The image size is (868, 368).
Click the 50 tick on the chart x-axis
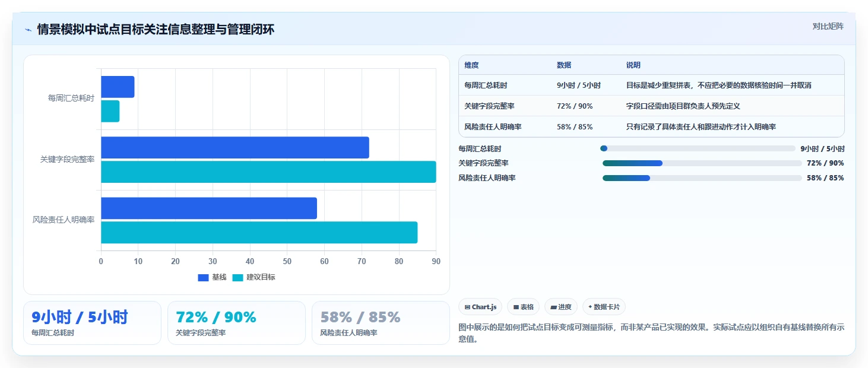point(287,261)
